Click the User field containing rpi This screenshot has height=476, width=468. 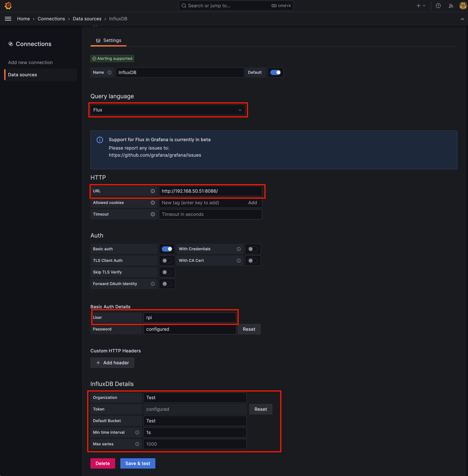(190, 318)
